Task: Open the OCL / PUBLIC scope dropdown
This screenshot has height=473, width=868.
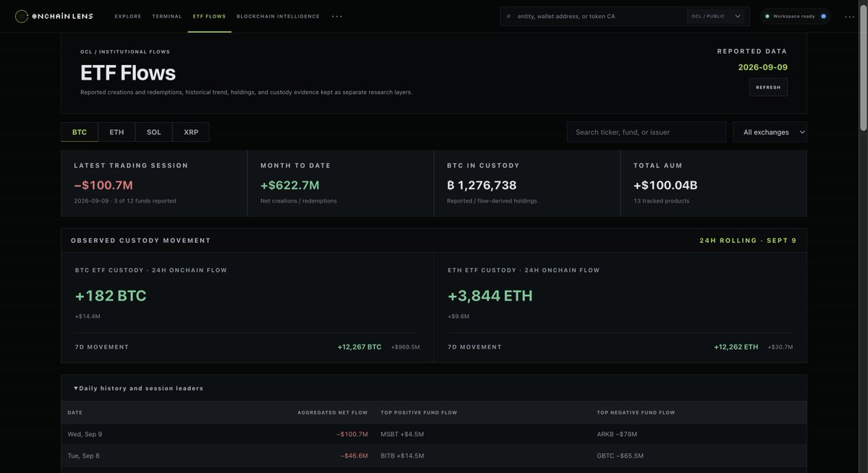Action: tap(717, 16)
